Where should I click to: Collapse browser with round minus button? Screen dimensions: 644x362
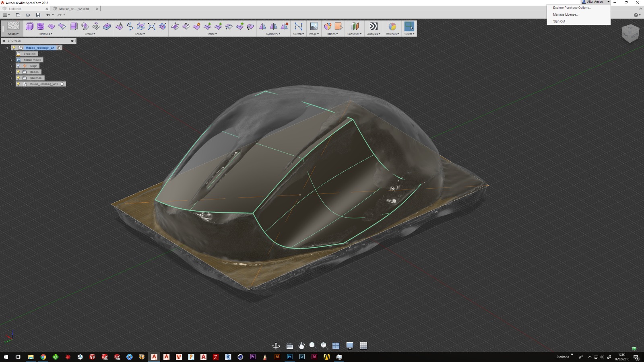tap(72, 41)
